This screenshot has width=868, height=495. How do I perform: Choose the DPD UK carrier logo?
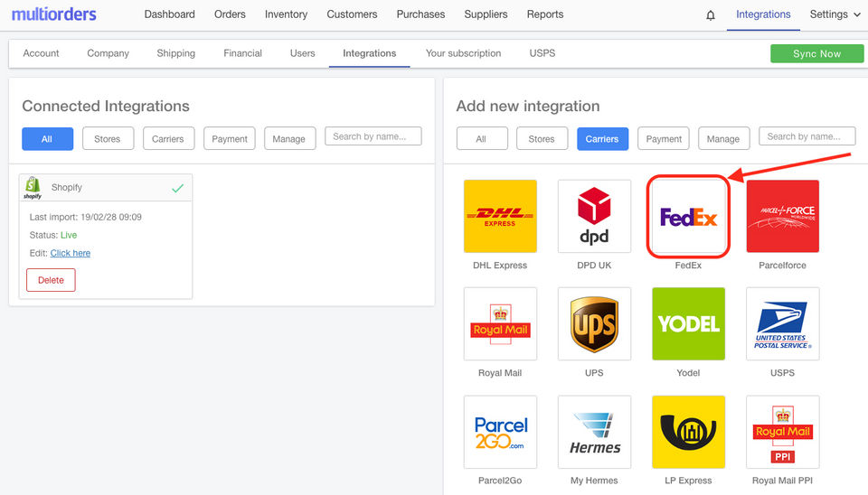point(594,216)
